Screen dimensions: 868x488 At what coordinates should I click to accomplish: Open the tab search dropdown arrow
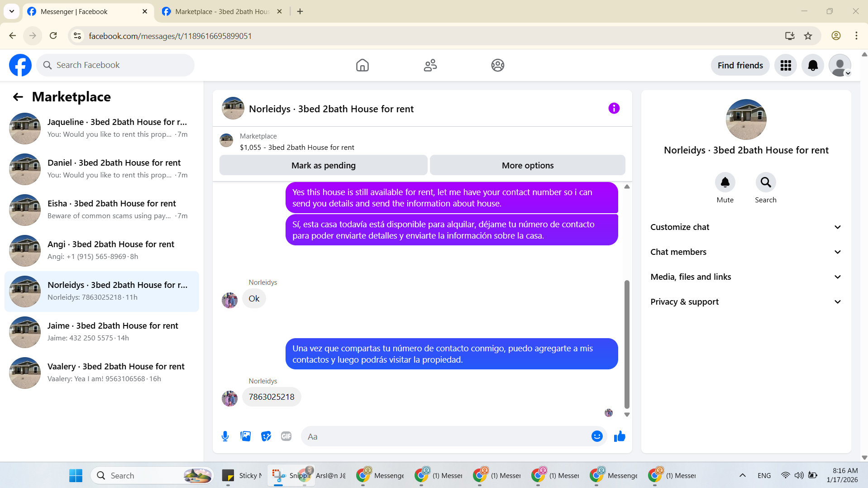tap(12, 11)
